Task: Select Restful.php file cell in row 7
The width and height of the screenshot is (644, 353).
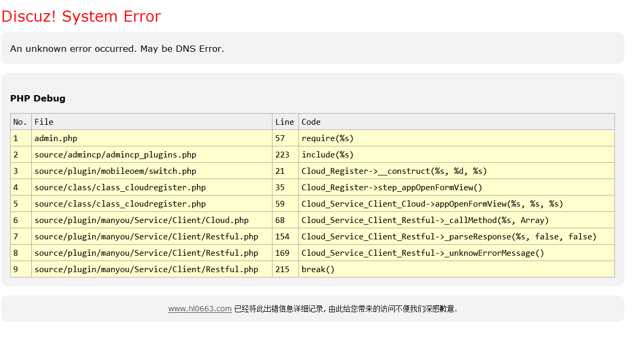Action: [x=152, y=237]
